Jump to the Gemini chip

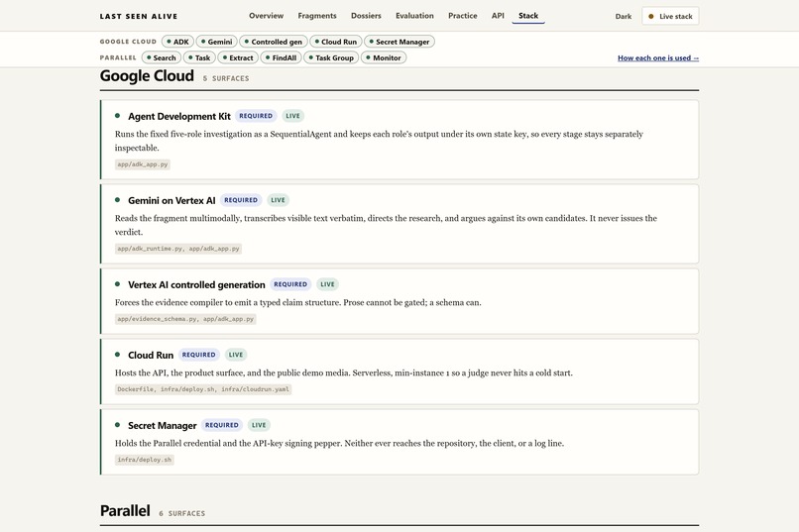216,42
